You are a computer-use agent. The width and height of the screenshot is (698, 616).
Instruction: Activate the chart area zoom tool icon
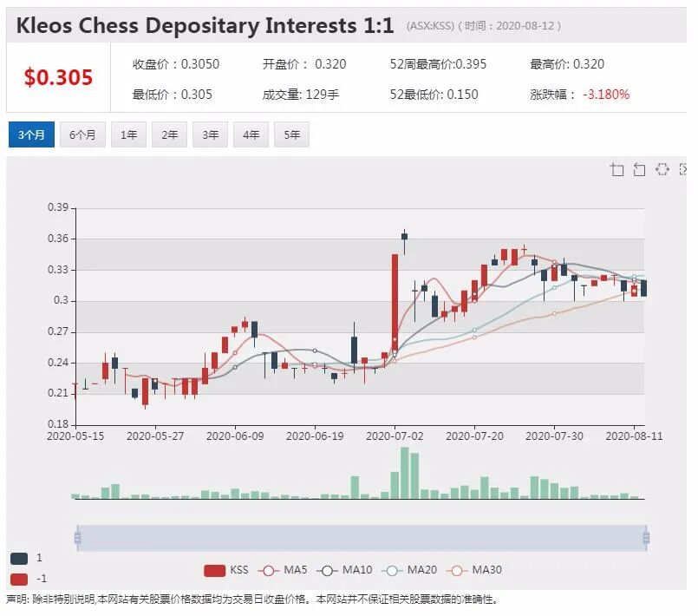click(617, 170)
